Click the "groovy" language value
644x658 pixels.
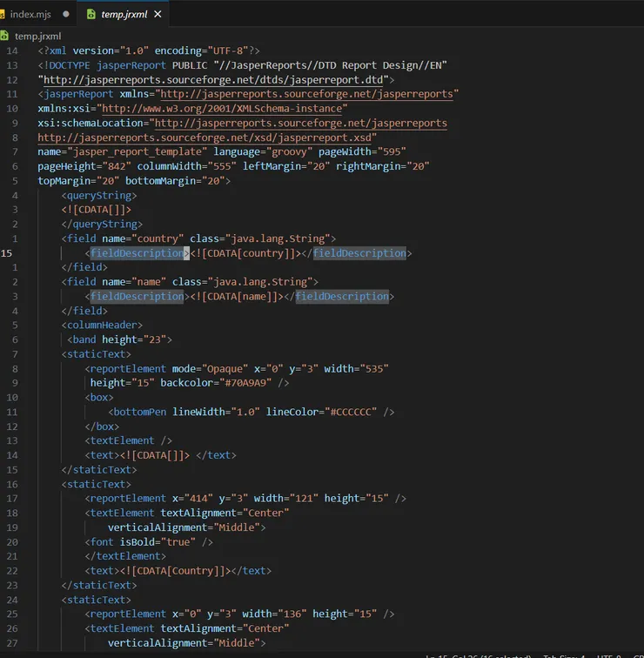point(290,152)
